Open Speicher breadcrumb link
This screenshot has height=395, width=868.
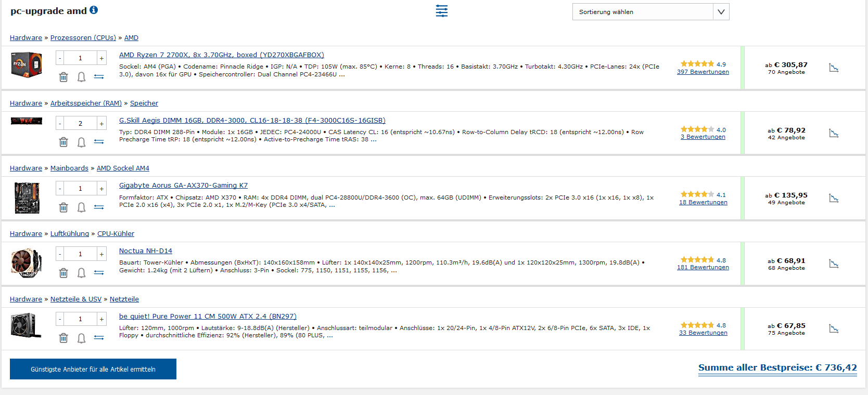144,103
